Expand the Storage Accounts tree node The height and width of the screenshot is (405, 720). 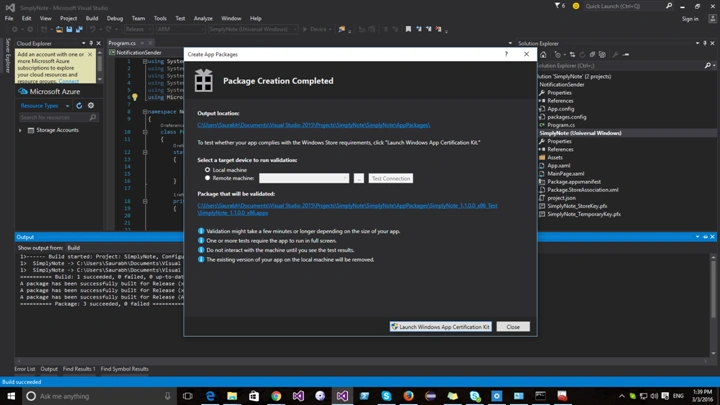click(20, 130)
